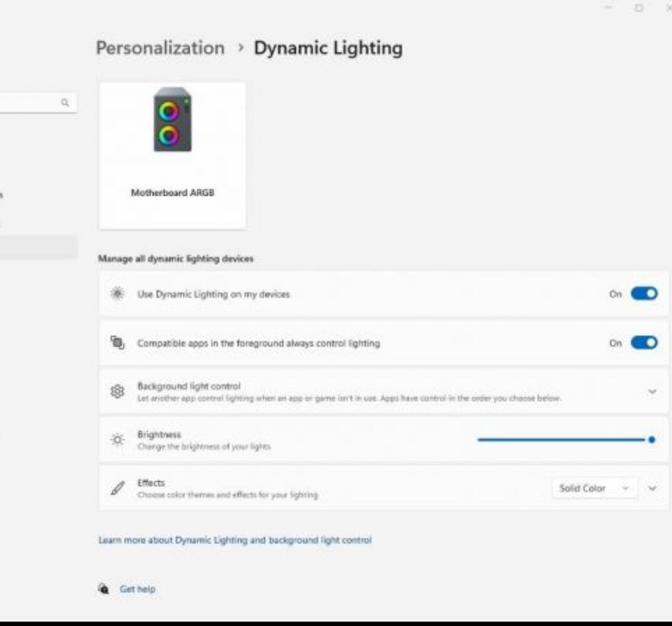
Task: Click the Get help link
Action: 137,589
